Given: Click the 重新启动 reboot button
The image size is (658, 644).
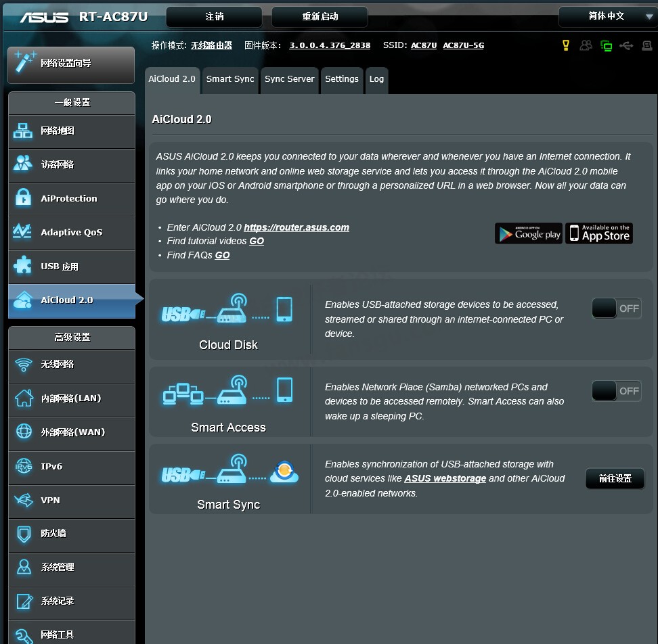Looking at the screenshot, I should 320,16.
